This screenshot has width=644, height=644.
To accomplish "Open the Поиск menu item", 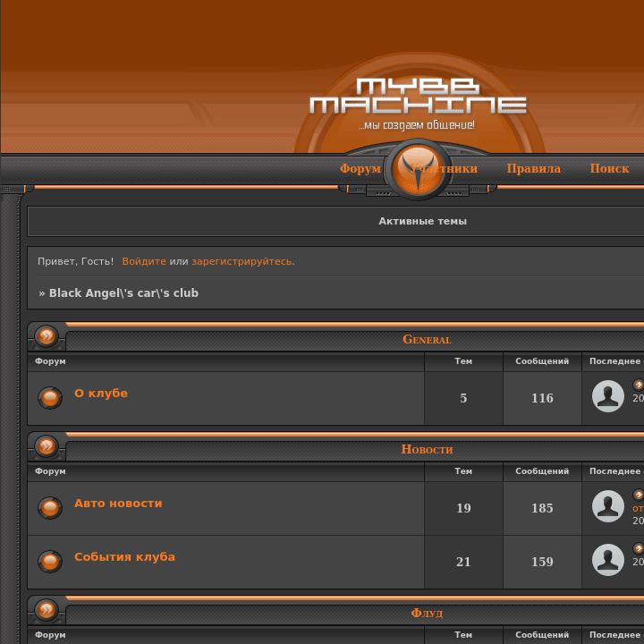I will point(609,168).
